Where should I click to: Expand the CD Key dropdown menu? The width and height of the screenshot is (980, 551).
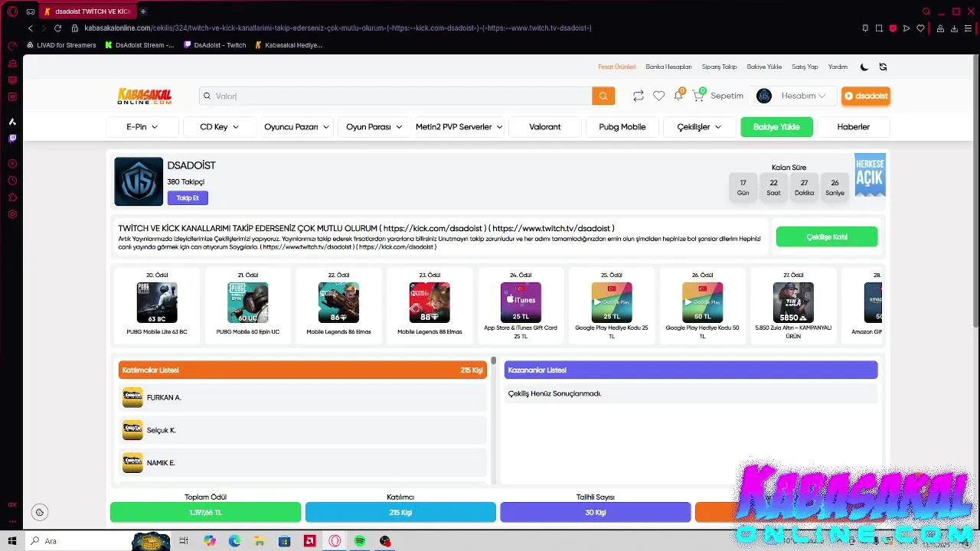click(220, 127)
